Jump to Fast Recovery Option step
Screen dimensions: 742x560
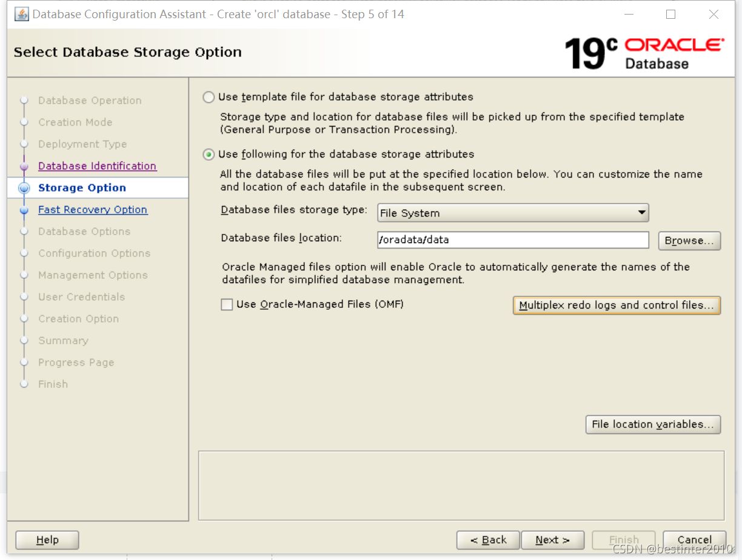click(93, 210)
